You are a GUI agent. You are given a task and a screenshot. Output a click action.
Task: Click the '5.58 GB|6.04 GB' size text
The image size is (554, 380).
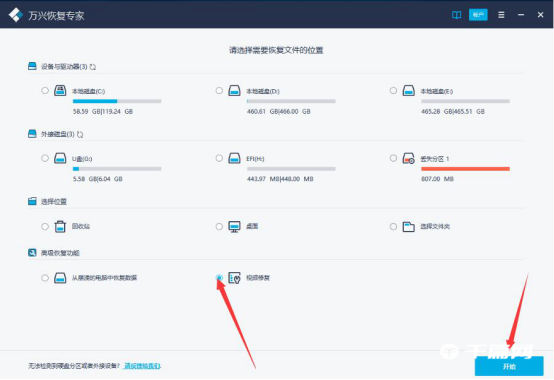(x=98, y=179)
